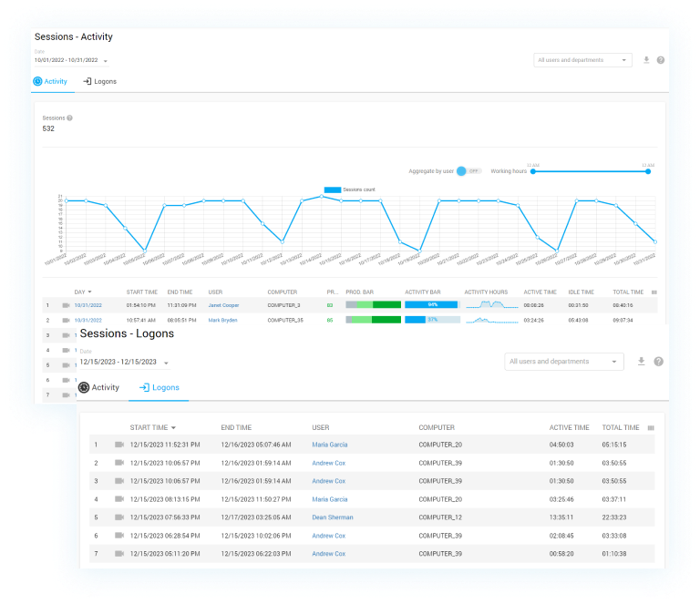The height and width of the screenshot is (604, 700).
Task: Click right handle of Working hours slider
Action: (x=648, y=171)
